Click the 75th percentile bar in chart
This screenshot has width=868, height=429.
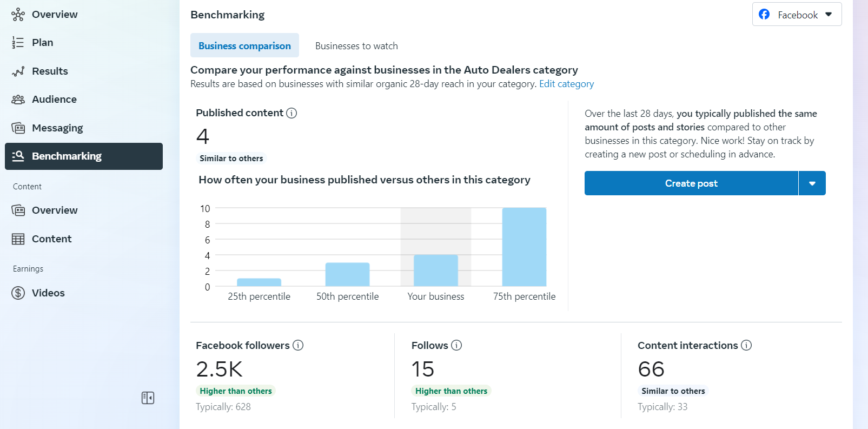524,247
